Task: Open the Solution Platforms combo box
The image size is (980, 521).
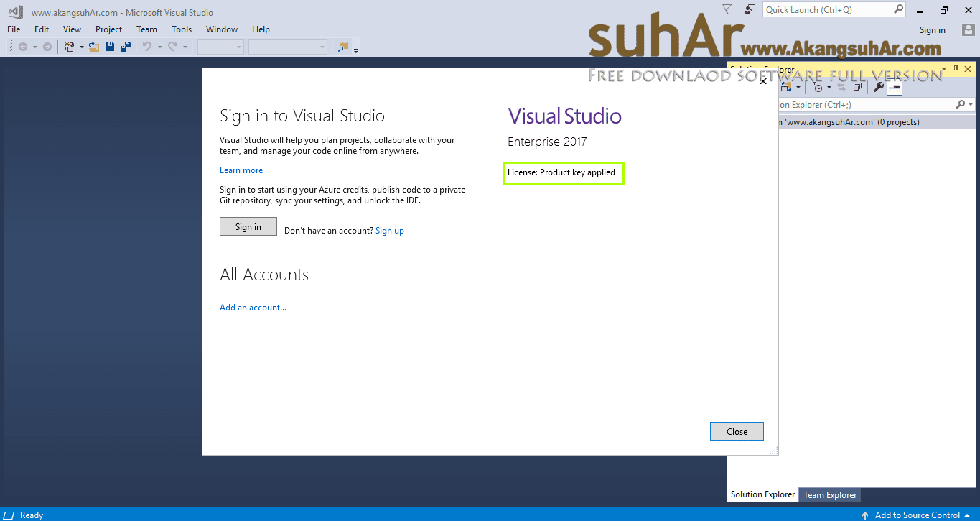Action: 287,47
